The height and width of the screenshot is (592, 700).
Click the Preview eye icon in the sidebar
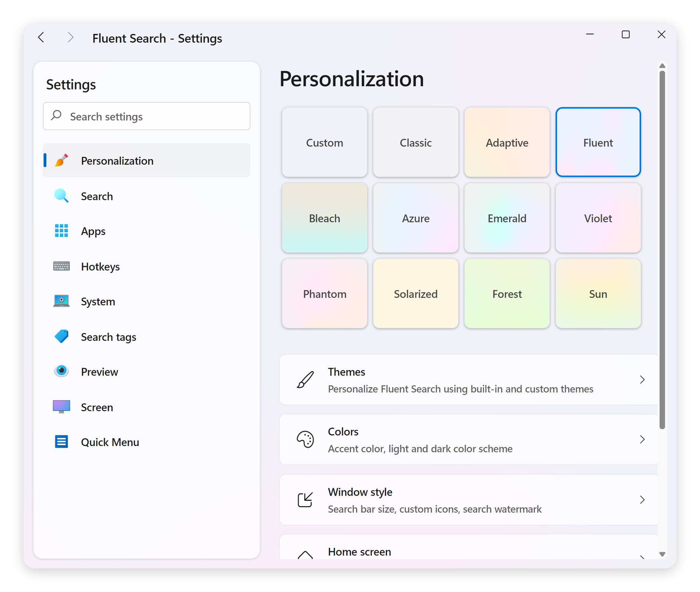click(x=62, y=371)
